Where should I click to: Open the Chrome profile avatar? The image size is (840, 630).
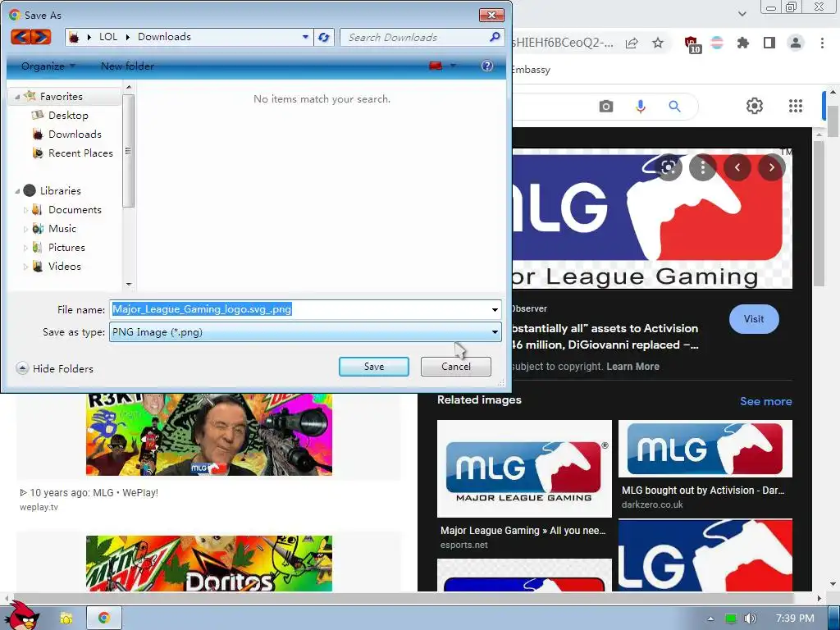click(796, 43)
